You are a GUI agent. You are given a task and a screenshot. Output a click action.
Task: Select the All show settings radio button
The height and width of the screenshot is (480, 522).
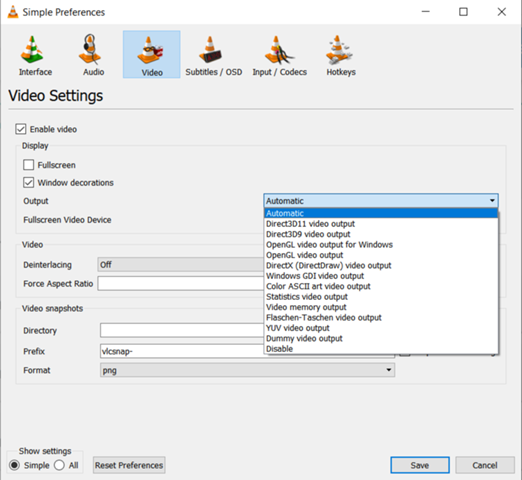pos(59,465)
